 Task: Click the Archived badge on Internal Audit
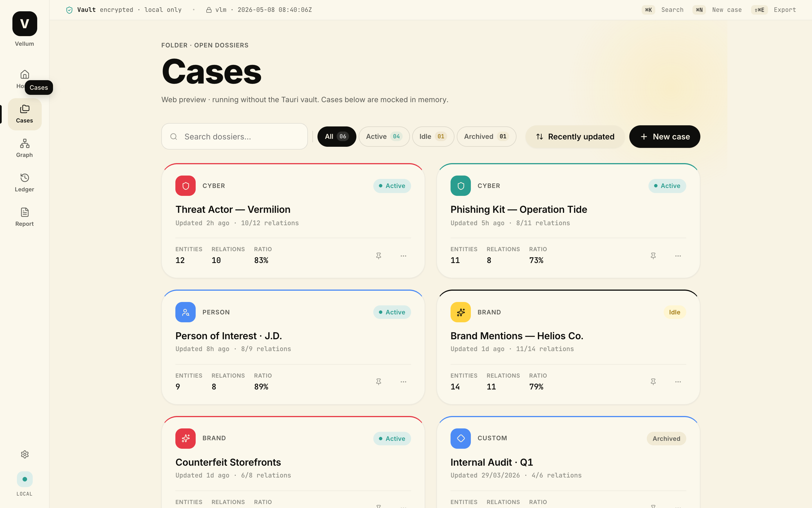(x=666, y=439)
